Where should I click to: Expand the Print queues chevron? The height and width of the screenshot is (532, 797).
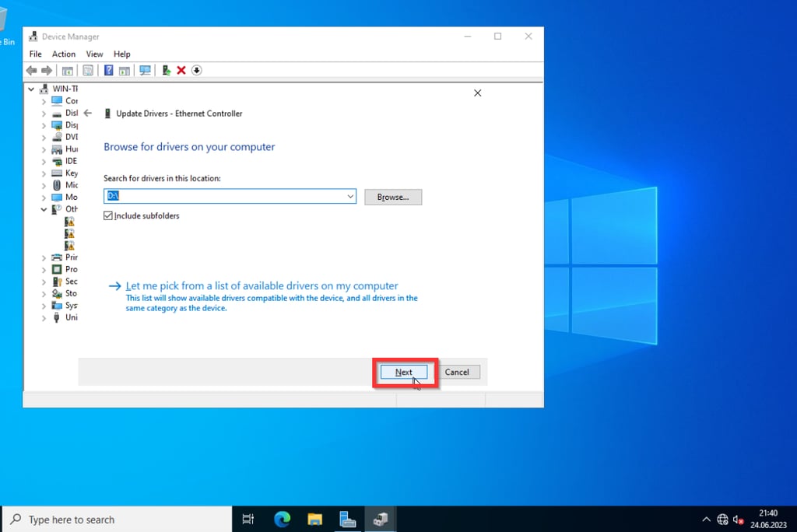44,257
